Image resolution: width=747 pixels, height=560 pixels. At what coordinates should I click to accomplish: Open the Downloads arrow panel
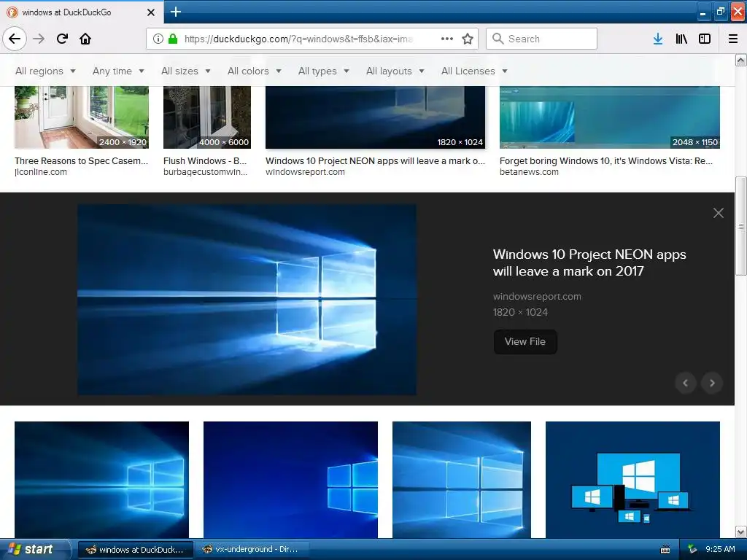[x=658, y=39]
